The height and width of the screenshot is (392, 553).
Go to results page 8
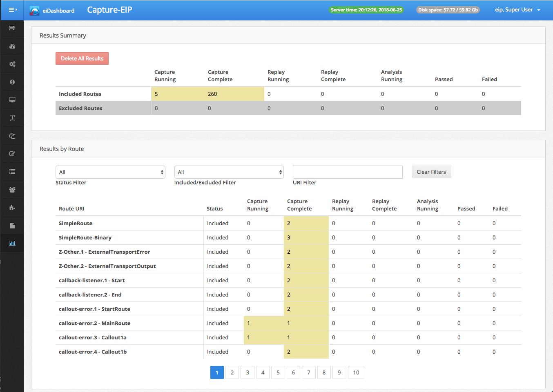pos(324,372)
